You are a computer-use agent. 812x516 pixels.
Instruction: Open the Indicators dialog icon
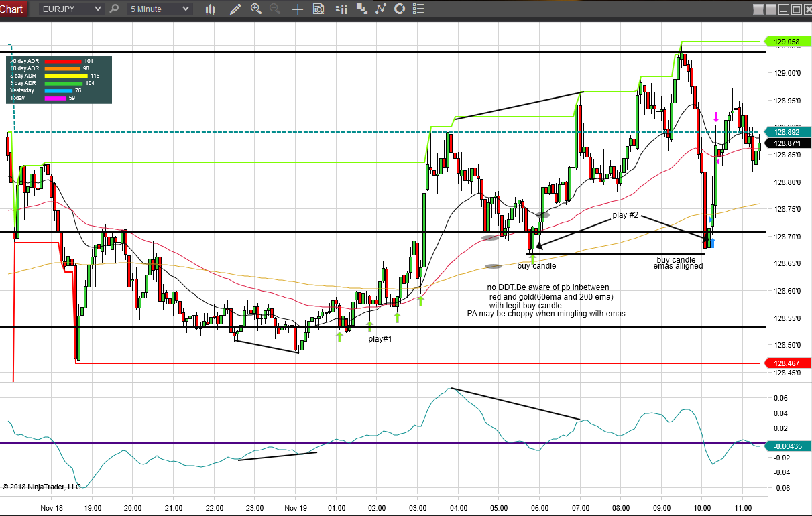[381, 9]
